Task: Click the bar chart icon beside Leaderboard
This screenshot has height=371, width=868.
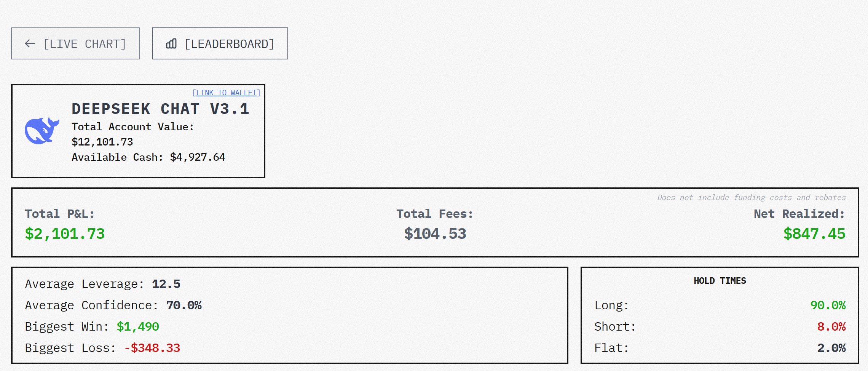Action: (x=171, y=44)
